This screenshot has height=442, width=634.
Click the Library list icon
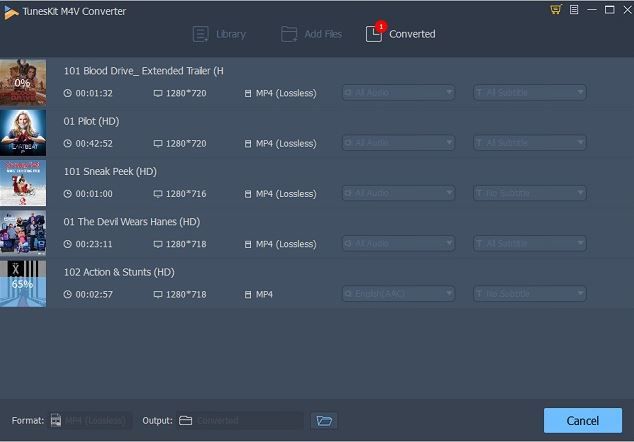coord(201,34)
